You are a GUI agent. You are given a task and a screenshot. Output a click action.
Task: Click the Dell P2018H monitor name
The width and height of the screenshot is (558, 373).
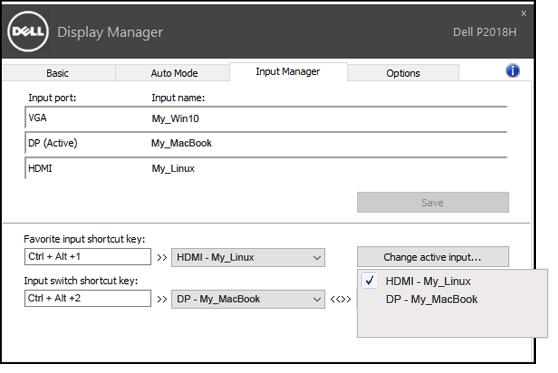pos(484,32)
